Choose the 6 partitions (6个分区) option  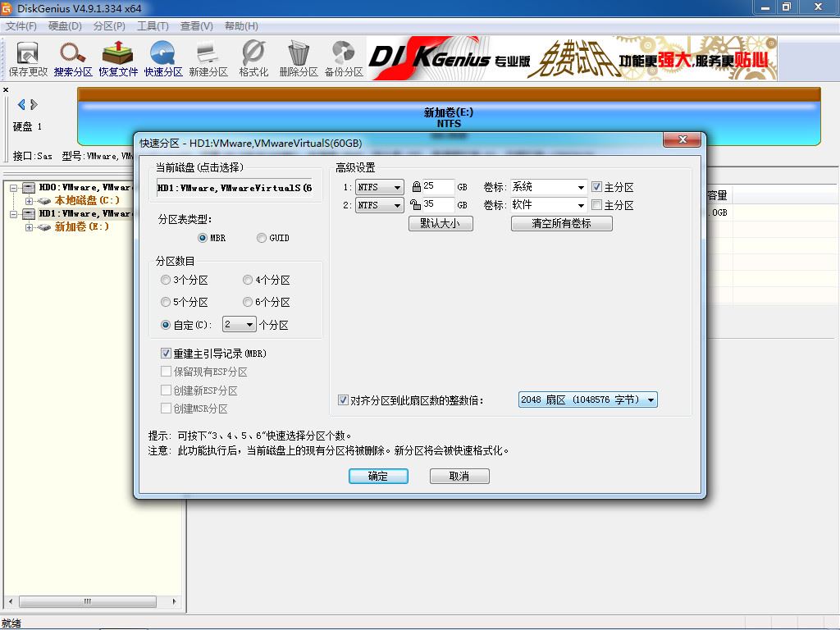(248, 302)
